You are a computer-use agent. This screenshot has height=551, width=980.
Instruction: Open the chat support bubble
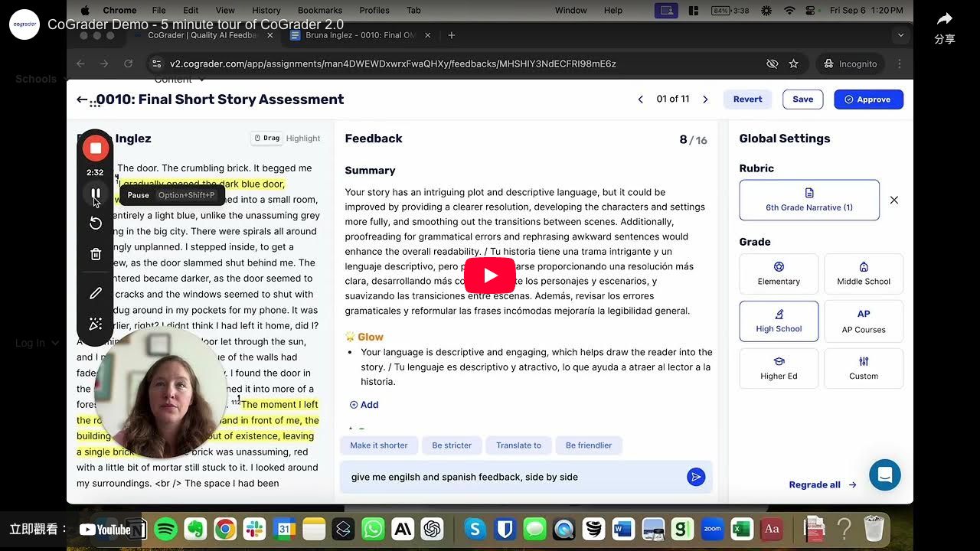(884, 474)
